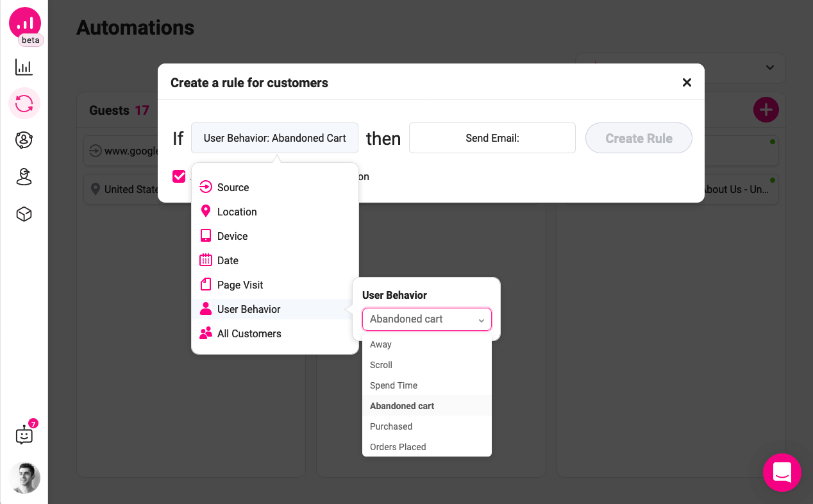This screenshot has height=504, width=813.
Task: Click the www.google rule card
Action: 122,151
